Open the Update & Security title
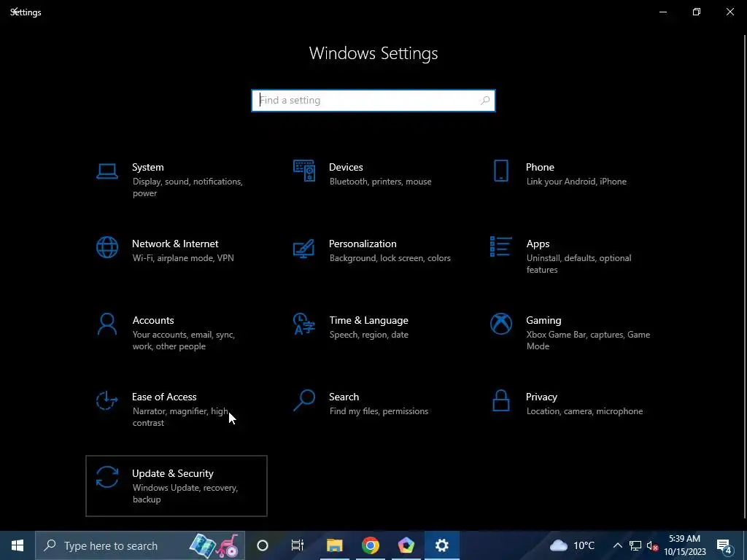This screenshot has width=747, height=560. pyautogui.click(x=172, y=473)
